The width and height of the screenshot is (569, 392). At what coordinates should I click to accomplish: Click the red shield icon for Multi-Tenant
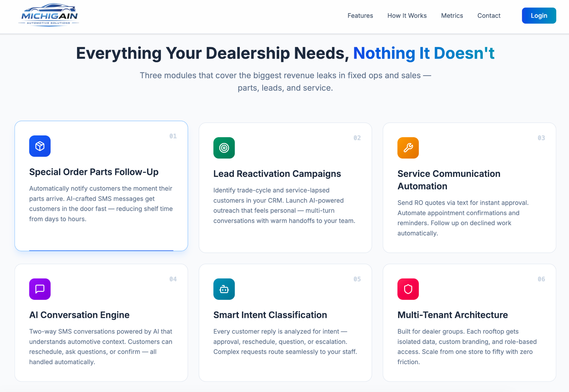pyautogui.click(x=408, y=289)
